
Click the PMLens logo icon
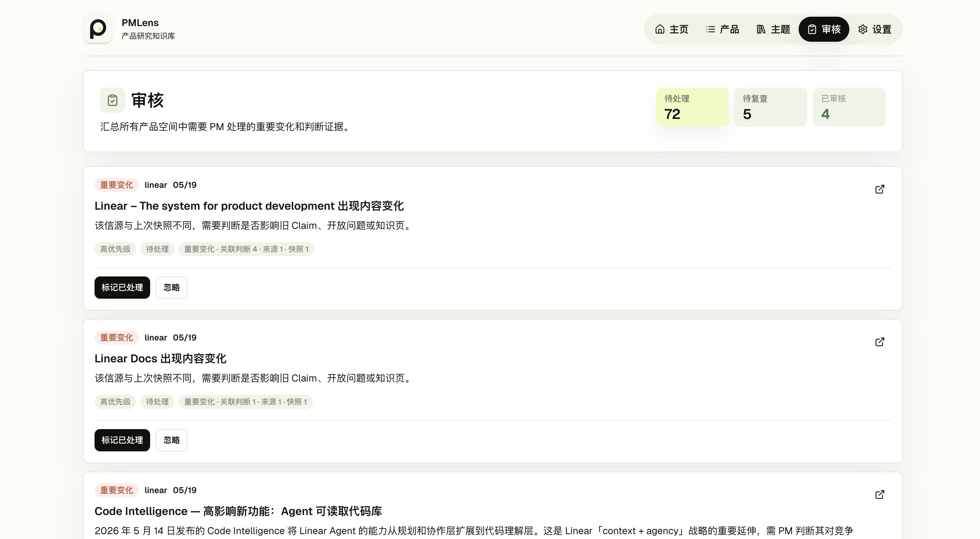pos(98,29)
